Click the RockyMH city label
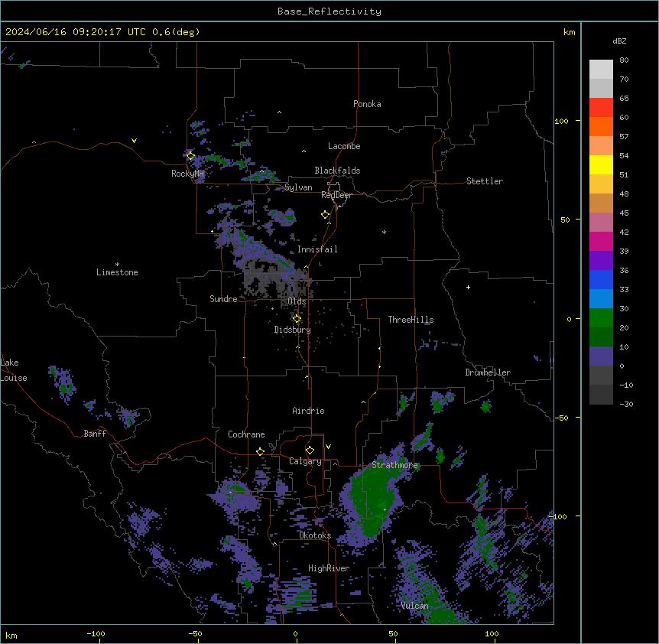659x644 pixels. pos(187,173)
